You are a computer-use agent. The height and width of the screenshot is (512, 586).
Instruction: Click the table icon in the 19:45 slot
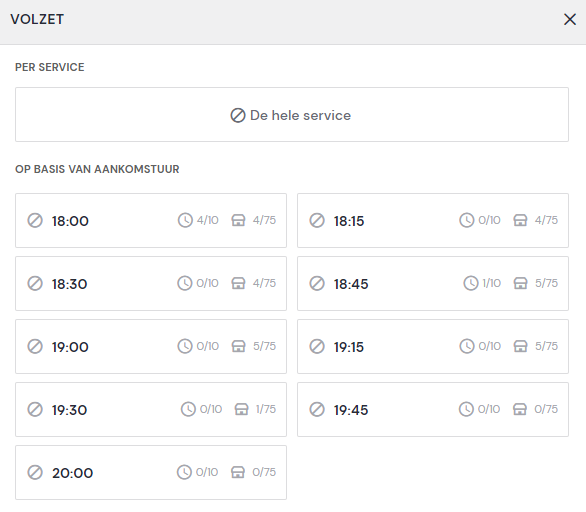pos(520,409)
